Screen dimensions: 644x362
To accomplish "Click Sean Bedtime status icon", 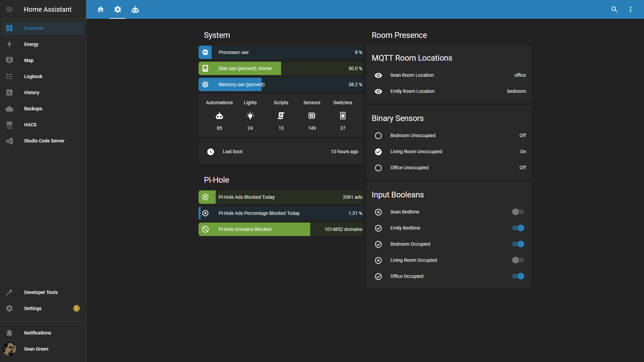I will point(378,212).
